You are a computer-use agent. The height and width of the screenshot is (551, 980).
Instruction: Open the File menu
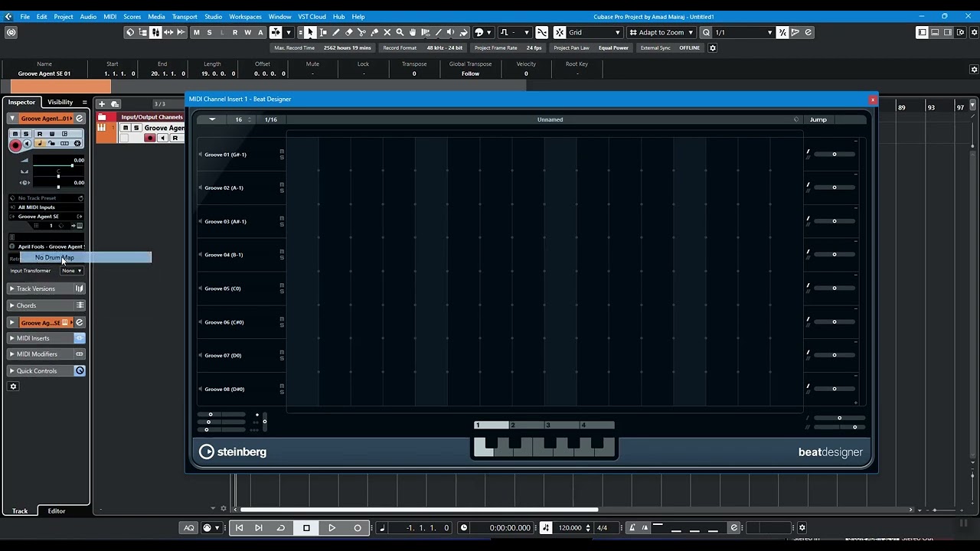[25, 16]
